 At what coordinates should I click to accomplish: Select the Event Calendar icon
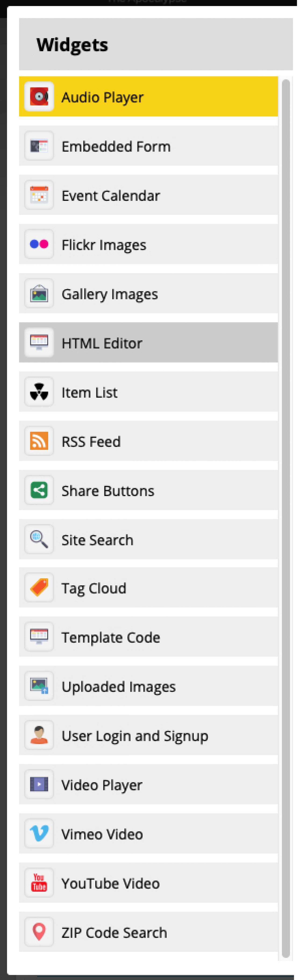[39, 195]
